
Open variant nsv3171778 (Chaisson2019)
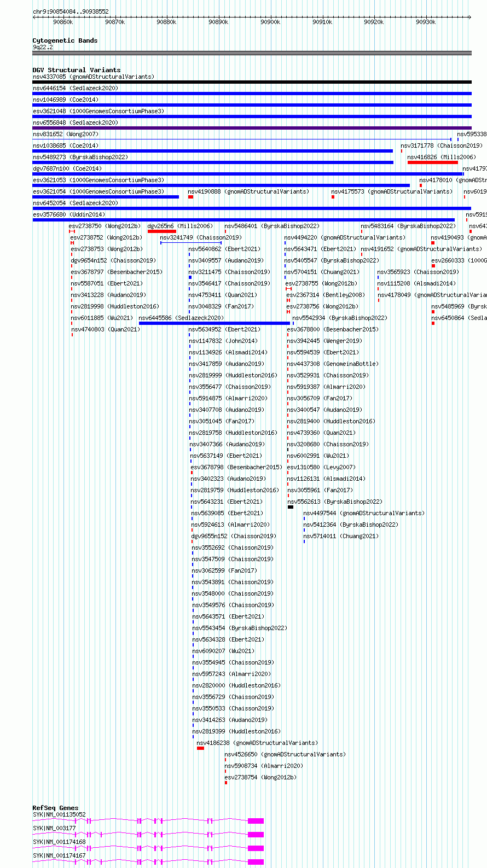(442, 145)
